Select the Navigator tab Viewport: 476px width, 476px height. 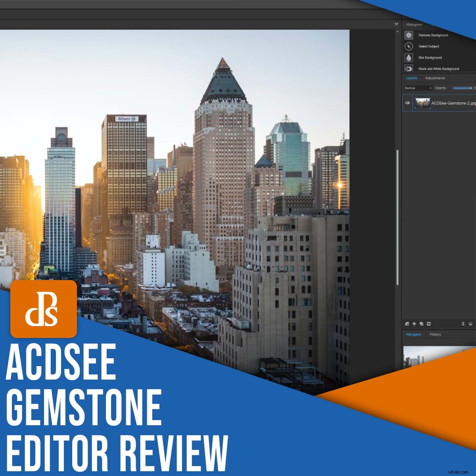[414, 334]
